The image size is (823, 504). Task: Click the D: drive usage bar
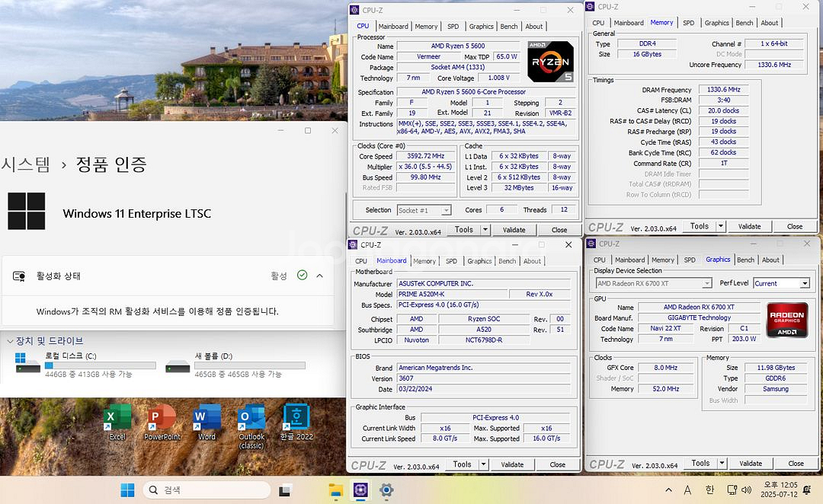250,365
